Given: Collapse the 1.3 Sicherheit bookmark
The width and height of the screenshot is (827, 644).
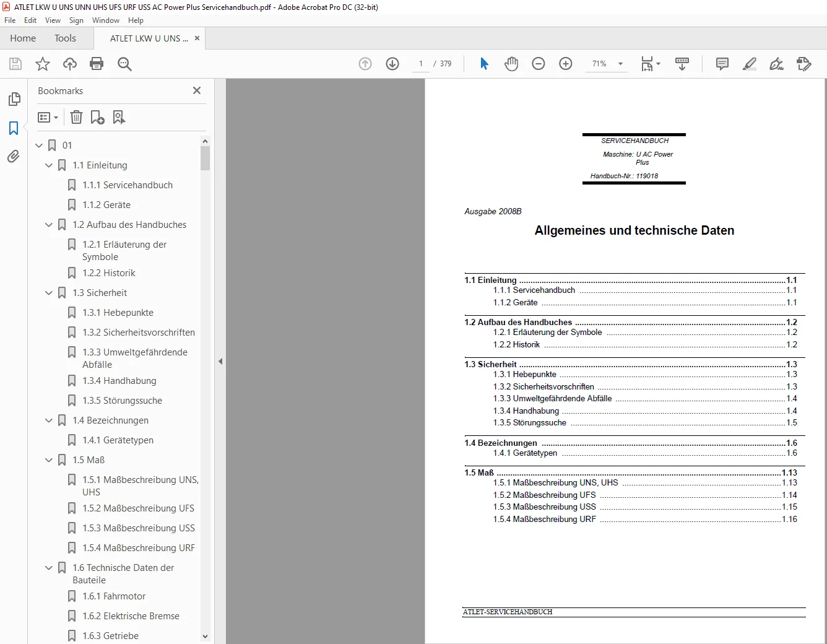Looking at the screenshot, I should point(49,293).
